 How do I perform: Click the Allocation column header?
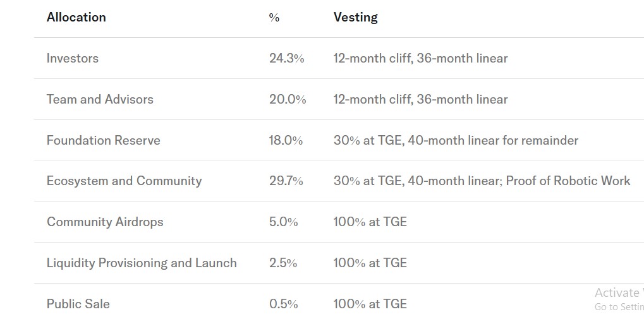point(76,17)
